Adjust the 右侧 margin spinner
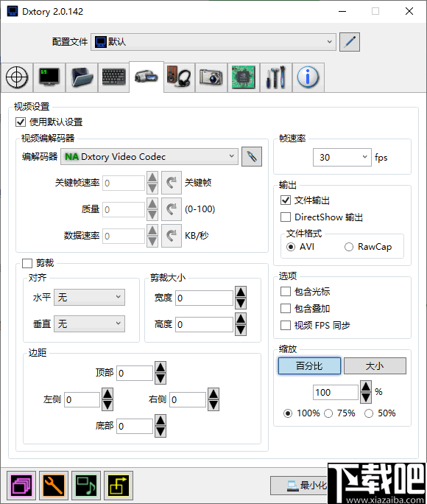Screen dimensions: 427x504 [x=213, y=399]
